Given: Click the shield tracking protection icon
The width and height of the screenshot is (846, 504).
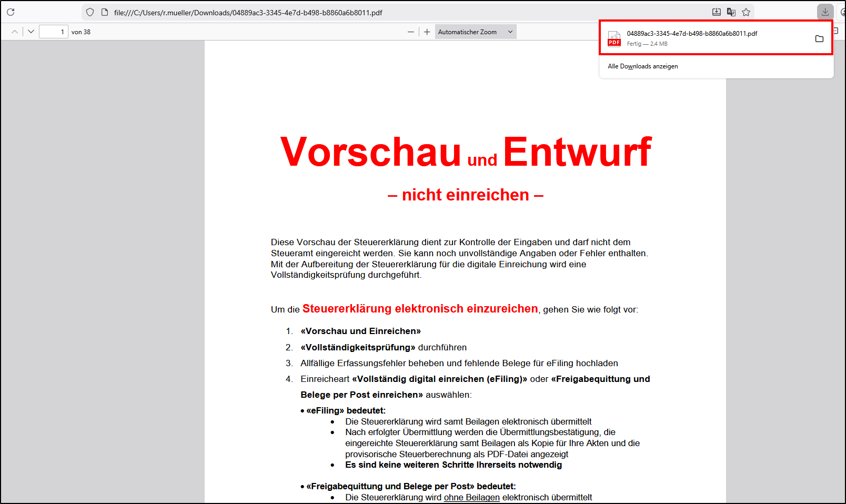Looking at the screenshot, I should [90, 12].
